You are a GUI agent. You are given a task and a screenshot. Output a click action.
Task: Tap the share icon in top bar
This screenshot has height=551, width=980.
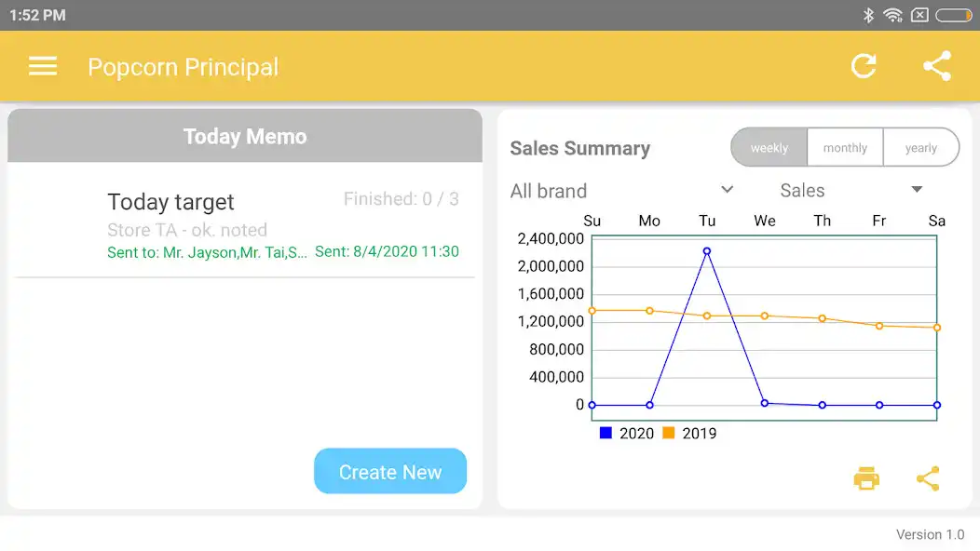[936, 66]
